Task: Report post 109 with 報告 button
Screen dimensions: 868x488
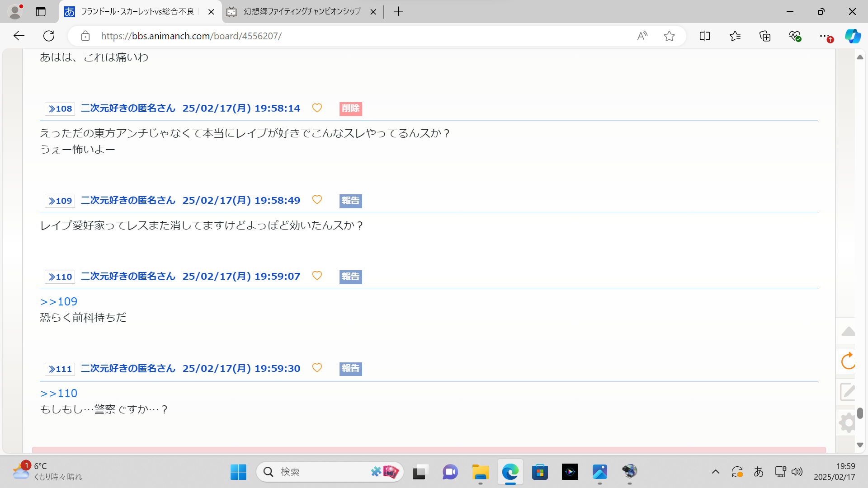Action: 350,201
